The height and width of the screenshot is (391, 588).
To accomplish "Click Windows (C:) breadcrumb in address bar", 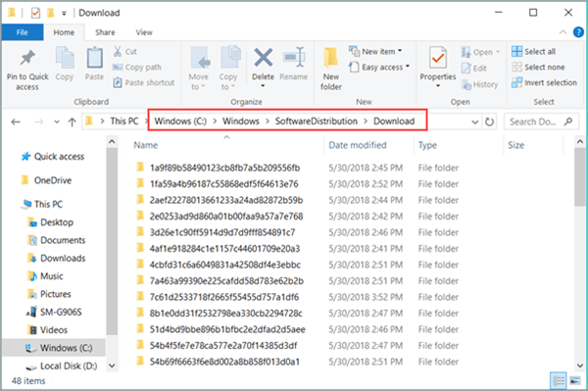I will tap(180, 122).
